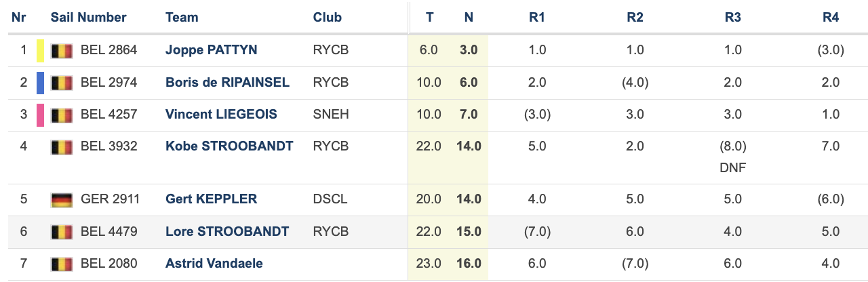Click the German flag beside GER 2911

coord(62,199)
